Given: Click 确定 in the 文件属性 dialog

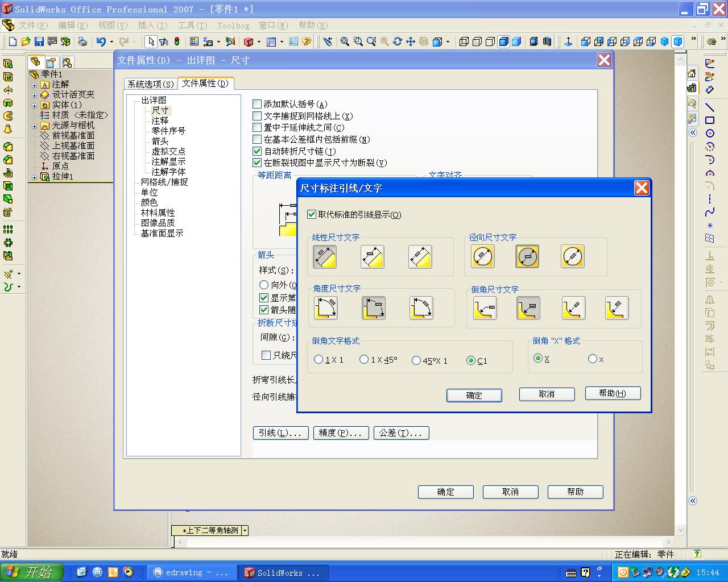Looking at the screenshot, I should point(446,492).
